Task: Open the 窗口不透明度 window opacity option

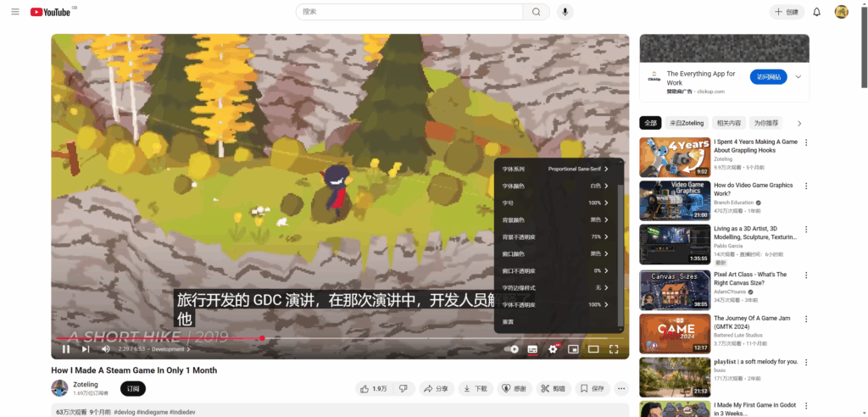Action: [556, 271]
